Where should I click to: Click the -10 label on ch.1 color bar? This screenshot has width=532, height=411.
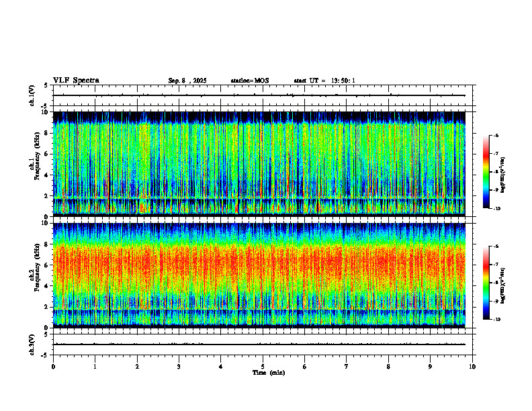(496, 209)
